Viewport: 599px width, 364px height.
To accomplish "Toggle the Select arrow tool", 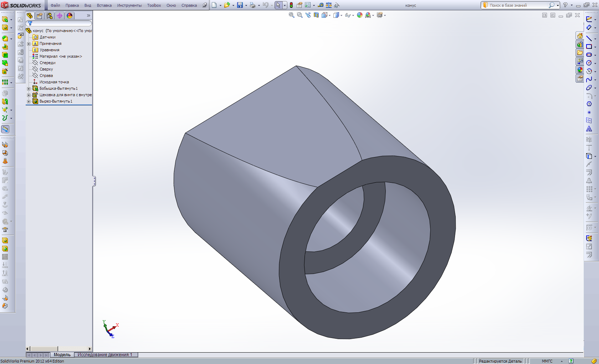I will tap(278, 5).
